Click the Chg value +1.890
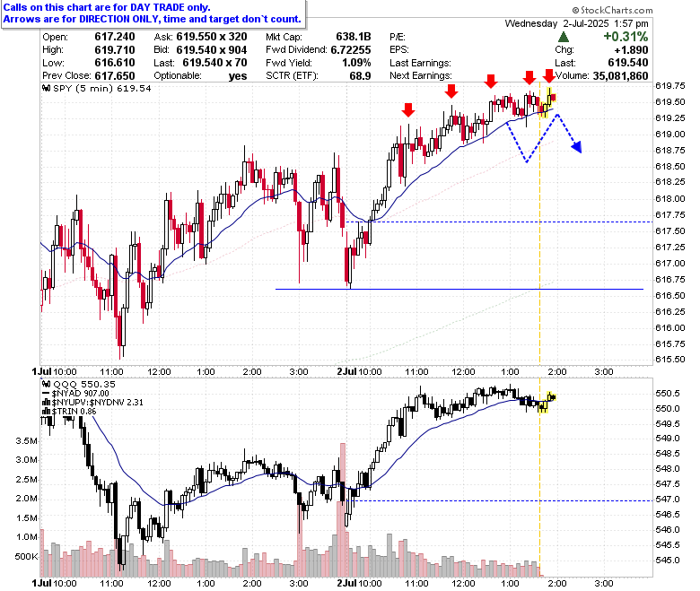 [631, 49]
